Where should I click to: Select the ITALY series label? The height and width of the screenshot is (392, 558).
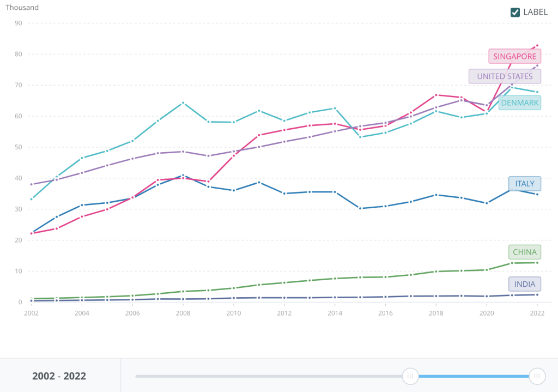[525, 184]
